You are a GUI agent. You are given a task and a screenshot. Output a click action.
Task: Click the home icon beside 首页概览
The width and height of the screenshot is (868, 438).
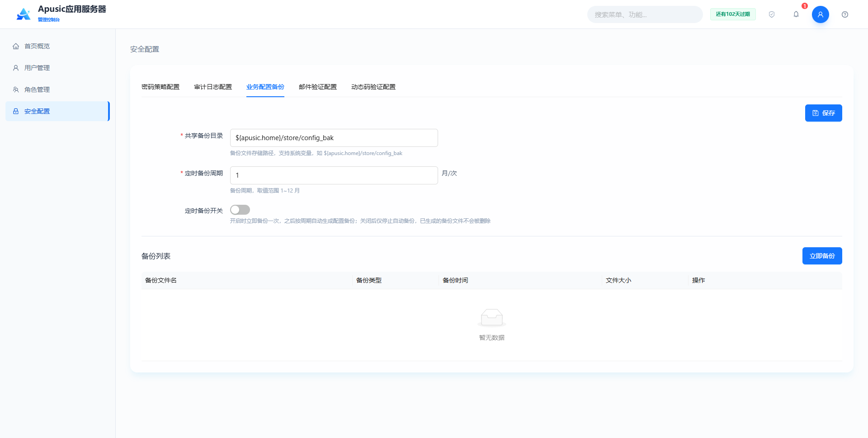pos(16,46)
